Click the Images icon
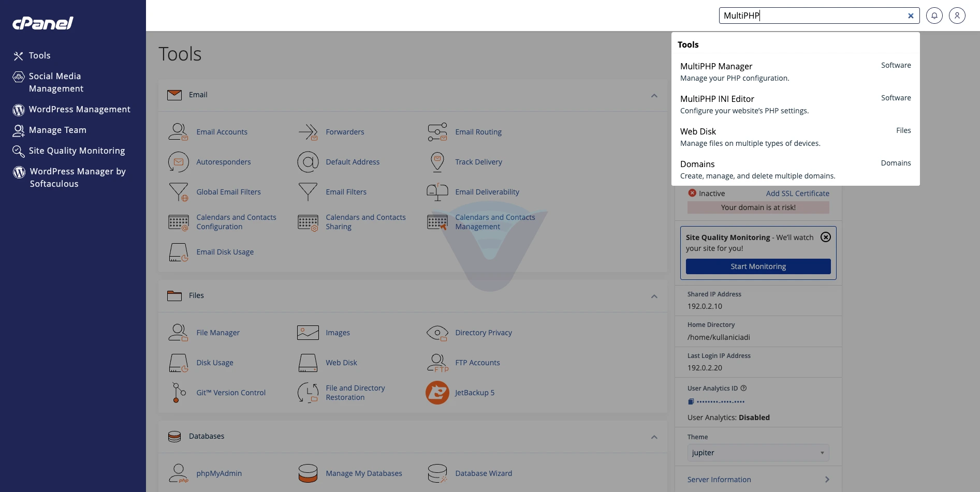This screenshot has height=492, width=980. (308, 333)
